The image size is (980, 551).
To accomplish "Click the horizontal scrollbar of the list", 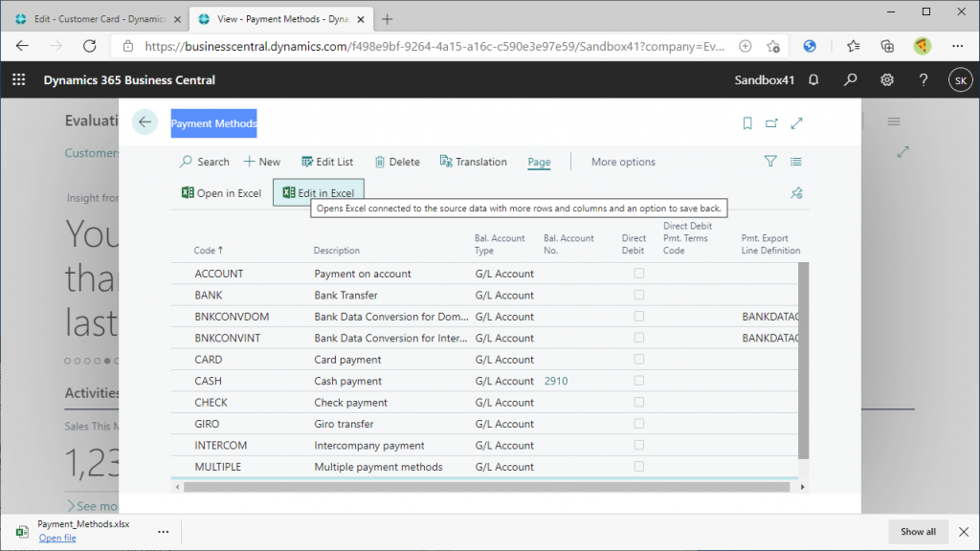I will [x=487, y=487].
